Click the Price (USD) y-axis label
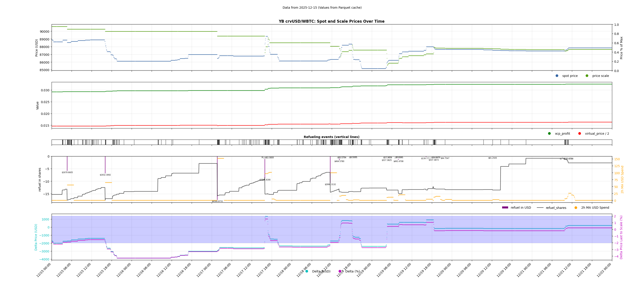644x306 pixels. [36, 48]
